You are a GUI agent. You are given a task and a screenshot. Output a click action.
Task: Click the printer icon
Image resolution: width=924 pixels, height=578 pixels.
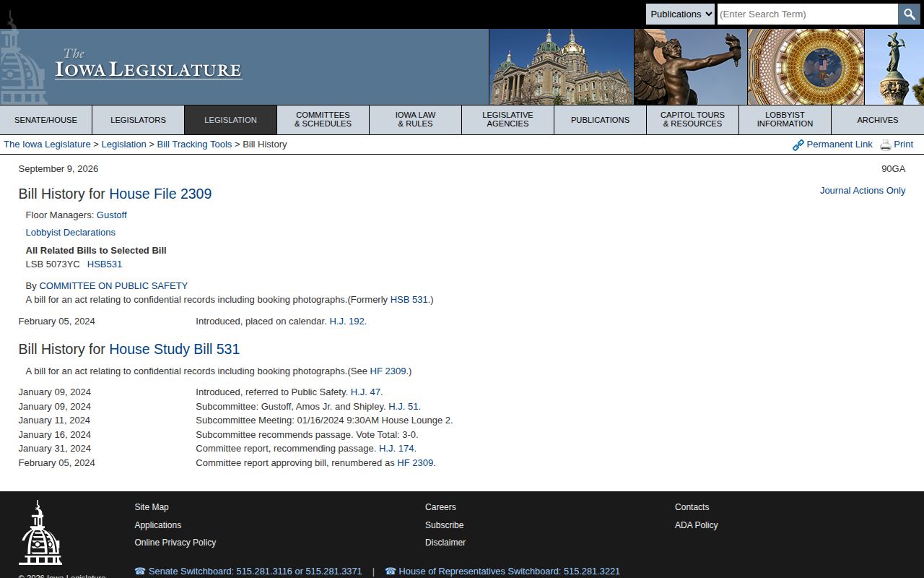tap(886, 145)
